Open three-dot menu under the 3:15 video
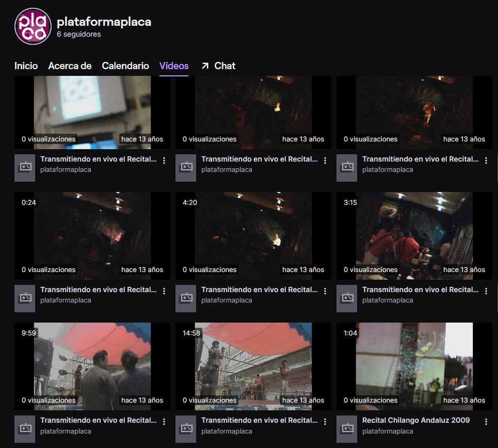Image resolution: width=498 pixels, height=448 pixels. click(486, 292)
